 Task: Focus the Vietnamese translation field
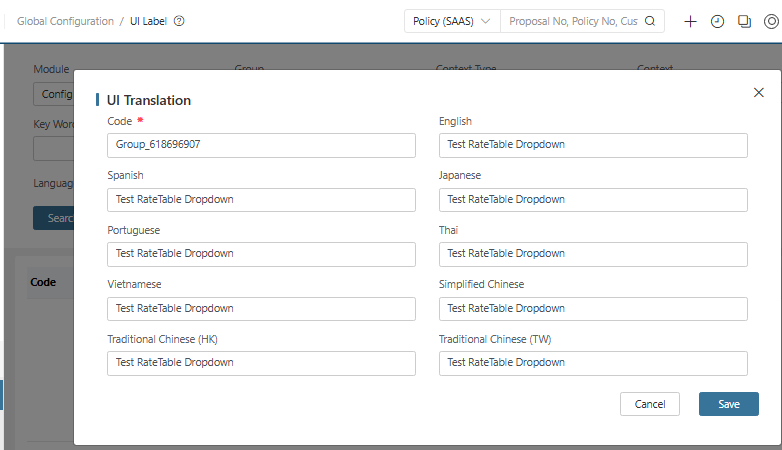(x=261, y=309)
